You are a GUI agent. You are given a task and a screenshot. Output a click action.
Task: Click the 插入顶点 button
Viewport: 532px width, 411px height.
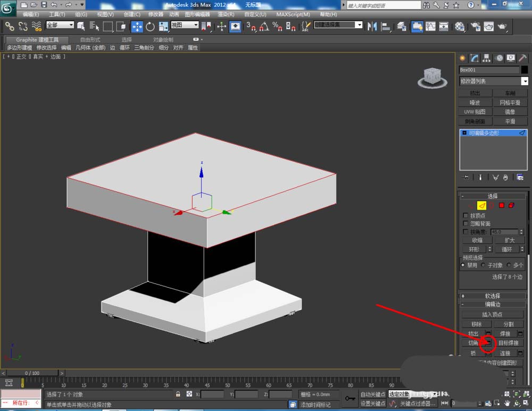coord(492,314)
